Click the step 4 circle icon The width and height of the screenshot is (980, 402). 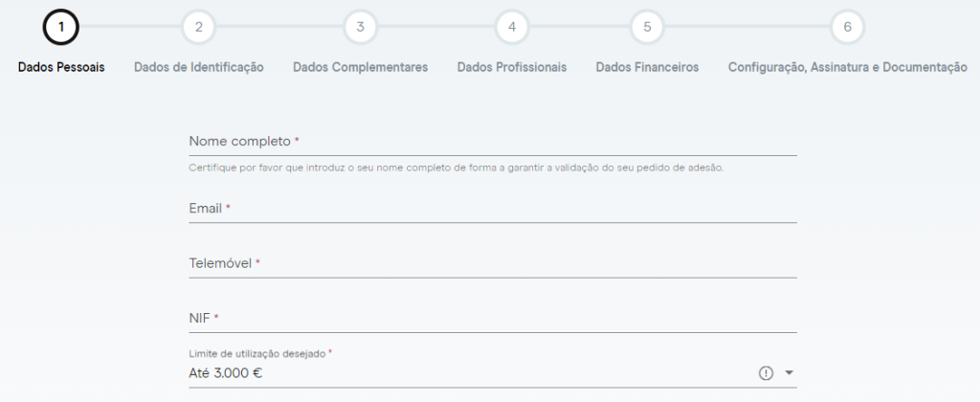(512, 27)
